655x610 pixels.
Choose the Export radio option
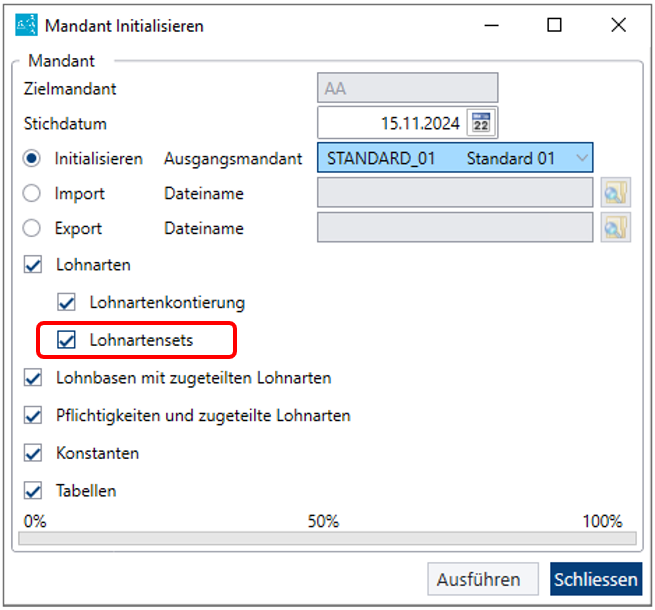click(32, 228)
